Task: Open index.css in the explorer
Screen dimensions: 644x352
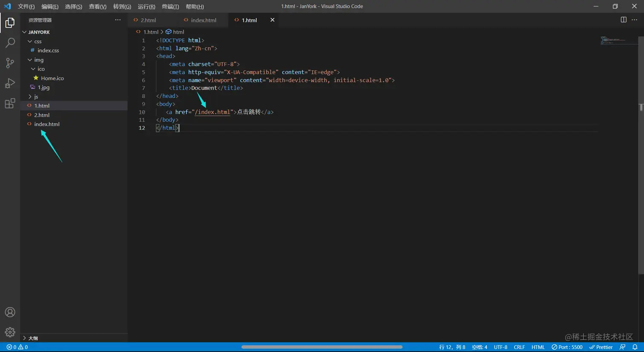Action: (48, 51)
